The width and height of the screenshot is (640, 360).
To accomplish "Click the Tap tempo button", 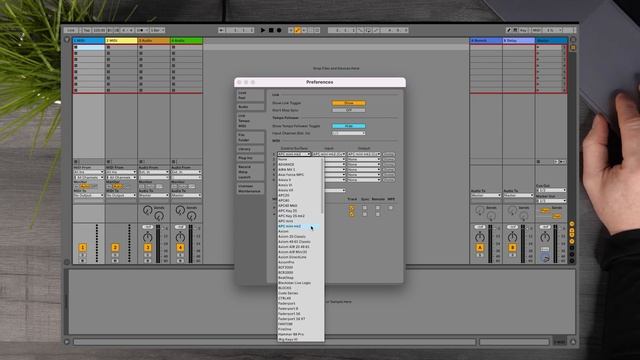I will tap(87, 30).
